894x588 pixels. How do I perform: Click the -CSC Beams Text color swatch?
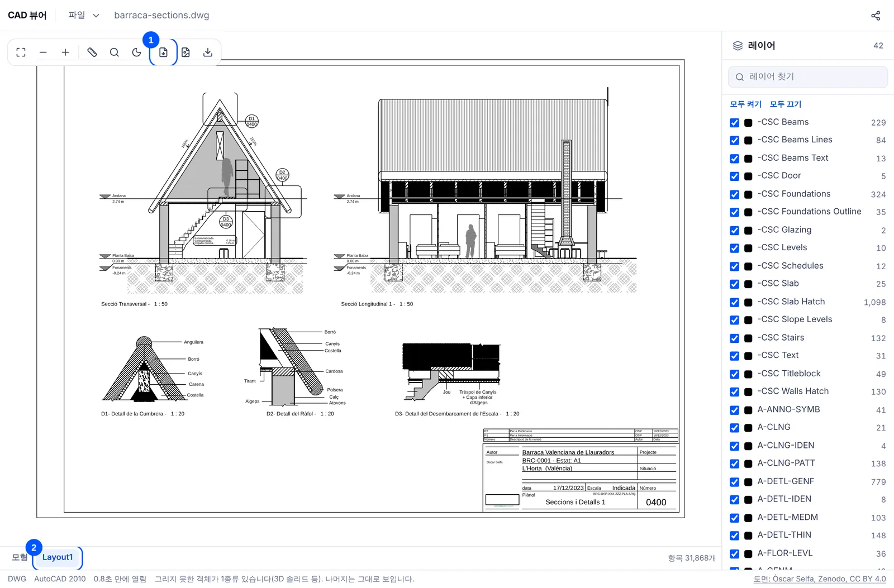[748, 159]
